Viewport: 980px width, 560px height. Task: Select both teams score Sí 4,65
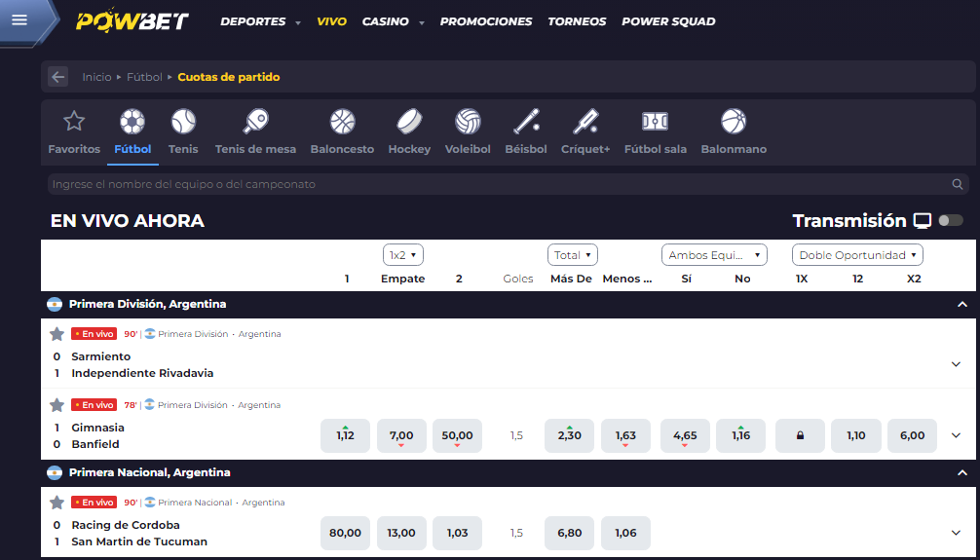[685, 435]
